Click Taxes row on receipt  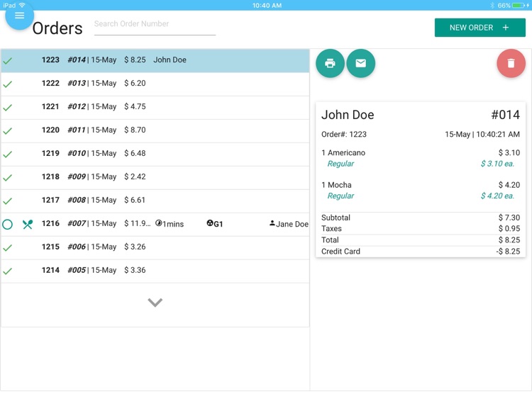[421, 228]
